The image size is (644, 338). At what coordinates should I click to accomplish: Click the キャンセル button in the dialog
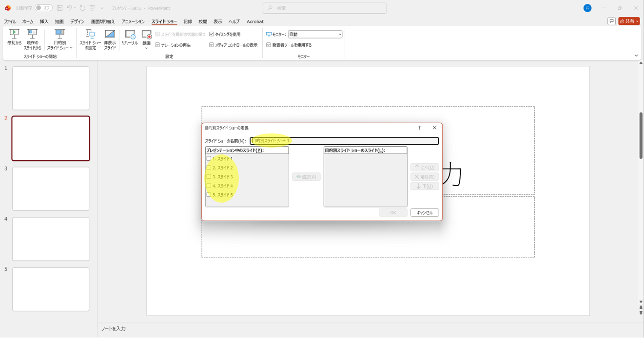(x=424, y=213)
